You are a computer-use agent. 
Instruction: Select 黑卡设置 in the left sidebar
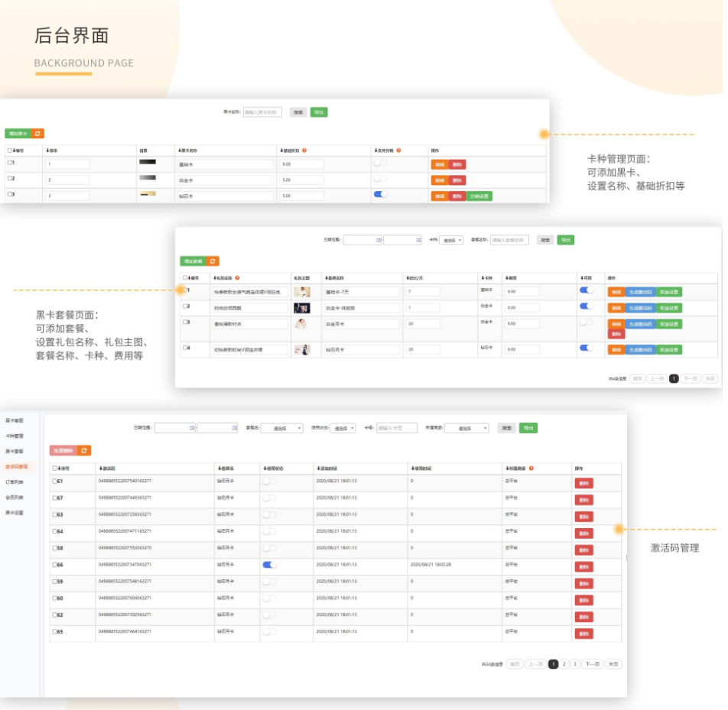pyautogui.click(x=15, y=513)
